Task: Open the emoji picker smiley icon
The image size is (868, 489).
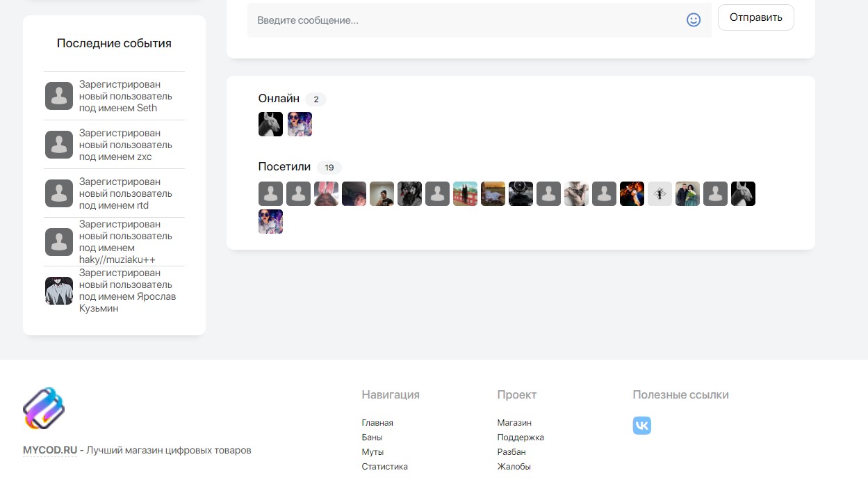Action: pos(693,20)
